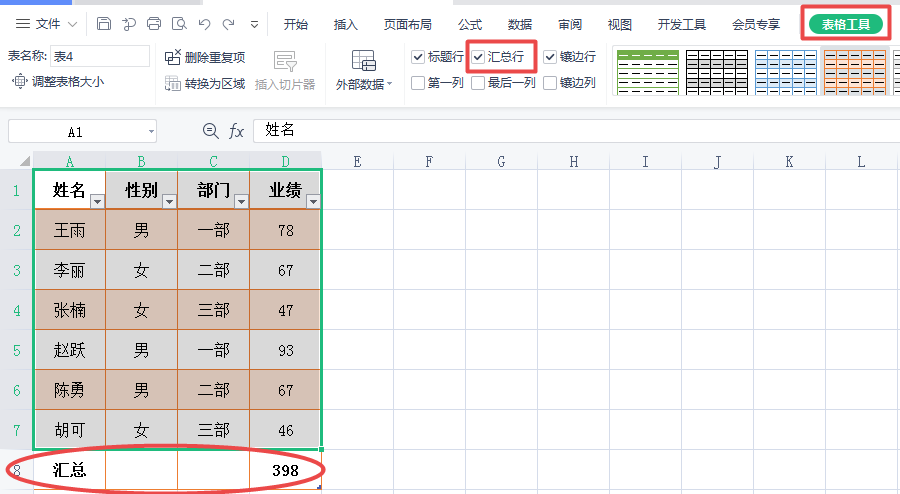
Task: Select the cell containing 王雨
Action: coord(69,230)
